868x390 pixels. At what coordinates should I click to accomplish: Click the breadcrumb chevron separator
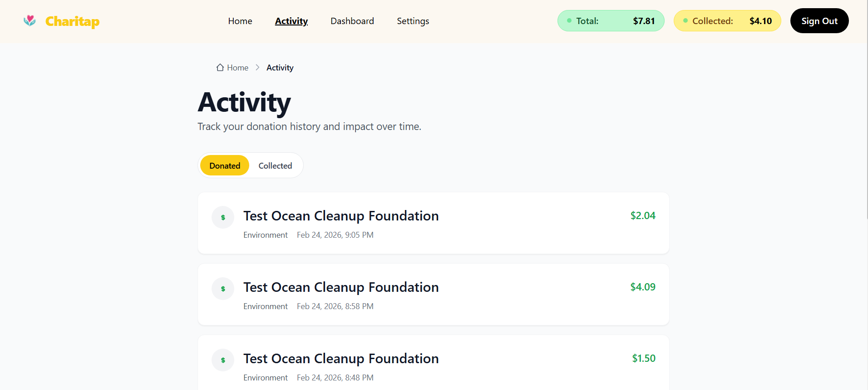[x=257, y=68]
